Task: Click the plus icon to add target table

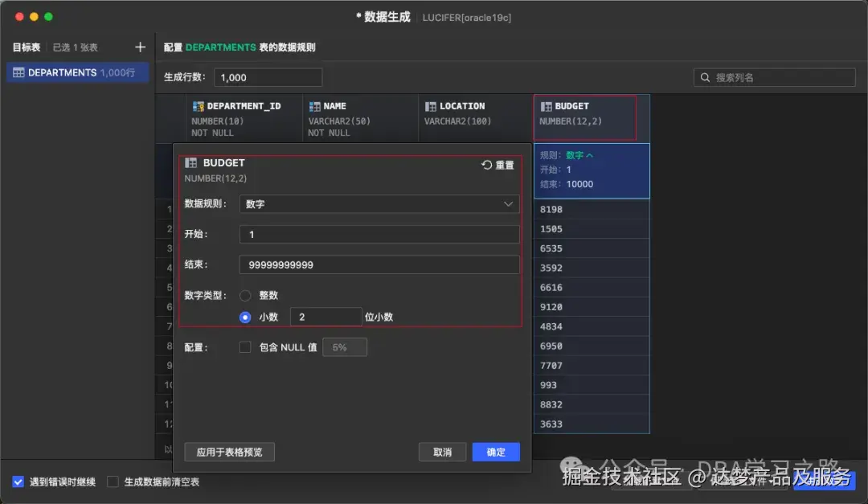Action: 140,47
